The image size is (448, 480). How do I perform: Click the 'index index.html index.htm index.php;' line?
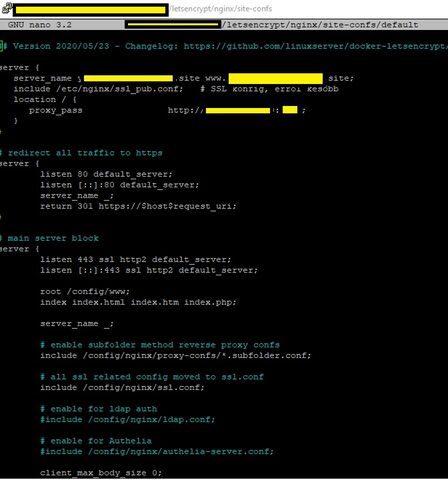tap(138, 302)
